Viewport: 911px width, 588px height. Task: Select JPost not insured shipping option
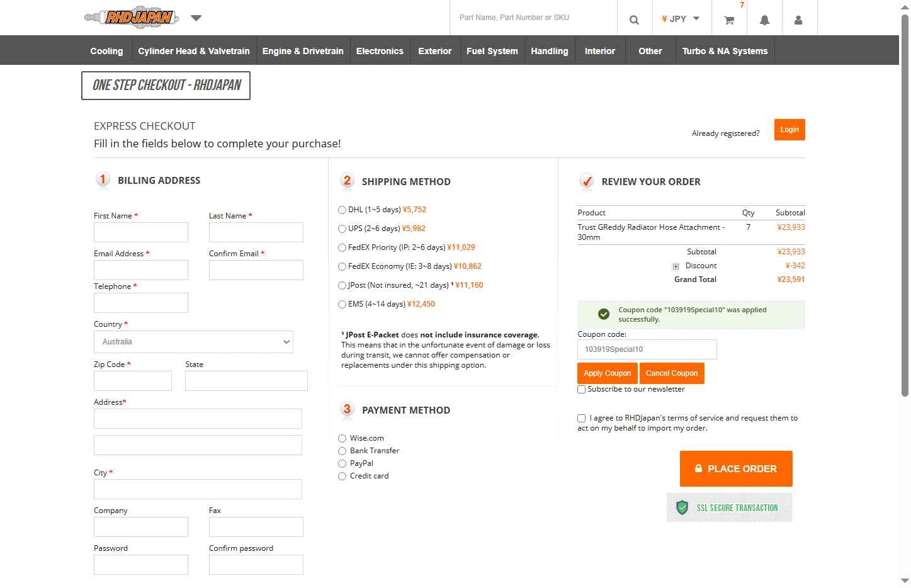342,285
